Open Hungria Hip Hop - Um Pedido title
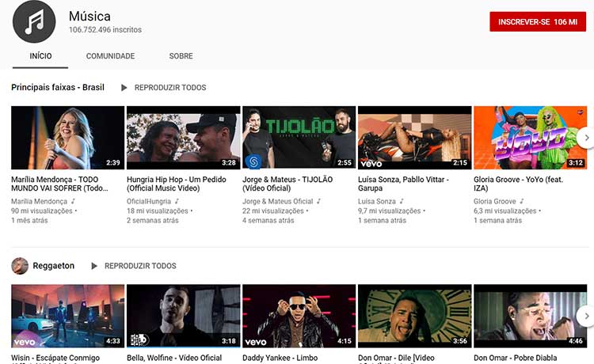Viewport: 594px width, 364px height. [x=176, y=184]
